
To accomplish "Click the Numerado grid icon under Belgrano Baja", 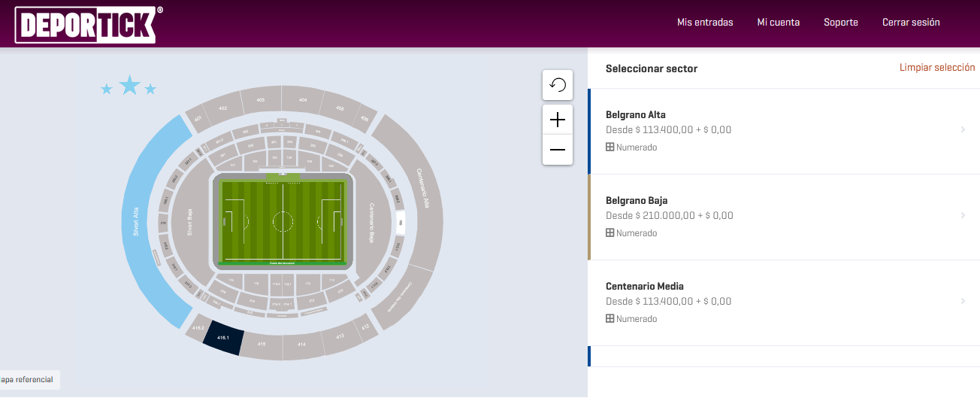I will tap(610, 233).
